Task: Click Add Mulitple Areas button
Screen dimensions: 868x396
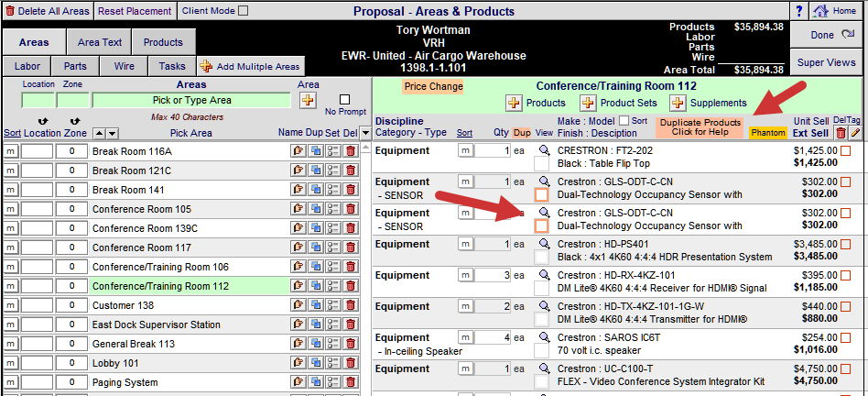Action: click(250, 66)
